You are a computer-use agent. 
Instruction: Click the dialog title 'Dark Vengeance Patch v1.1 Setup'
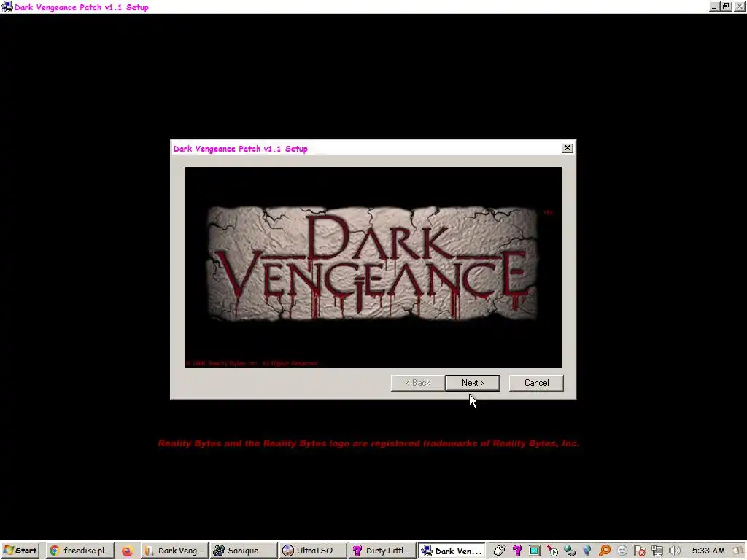click(x=241, y=149)
